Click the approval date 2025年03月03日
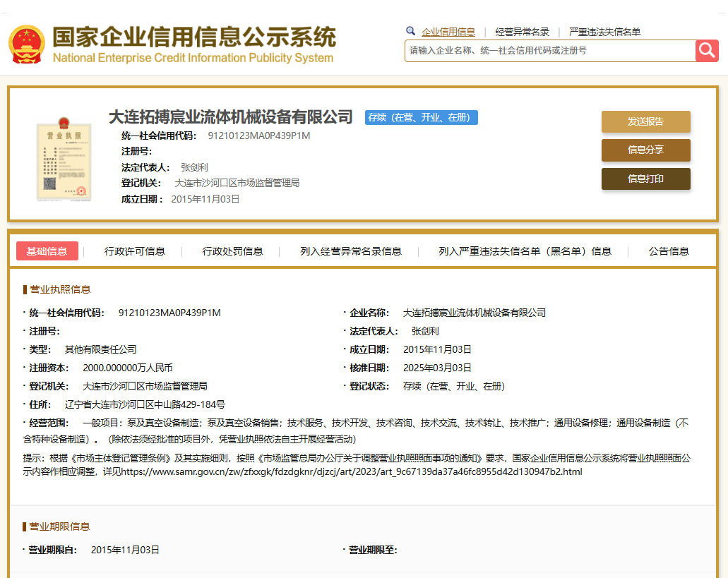 [437, 368]
